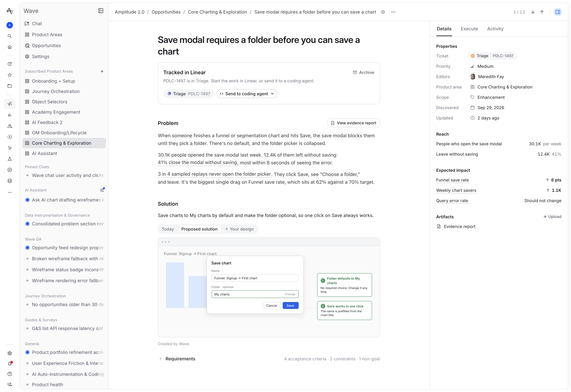Screen dimensions: 571x392
Task: Click the Archive button
Action: point(363,72)
